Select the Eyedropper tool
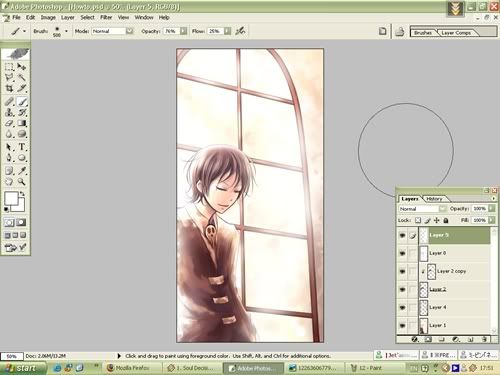500x375 pixels. tap(22, 171)
